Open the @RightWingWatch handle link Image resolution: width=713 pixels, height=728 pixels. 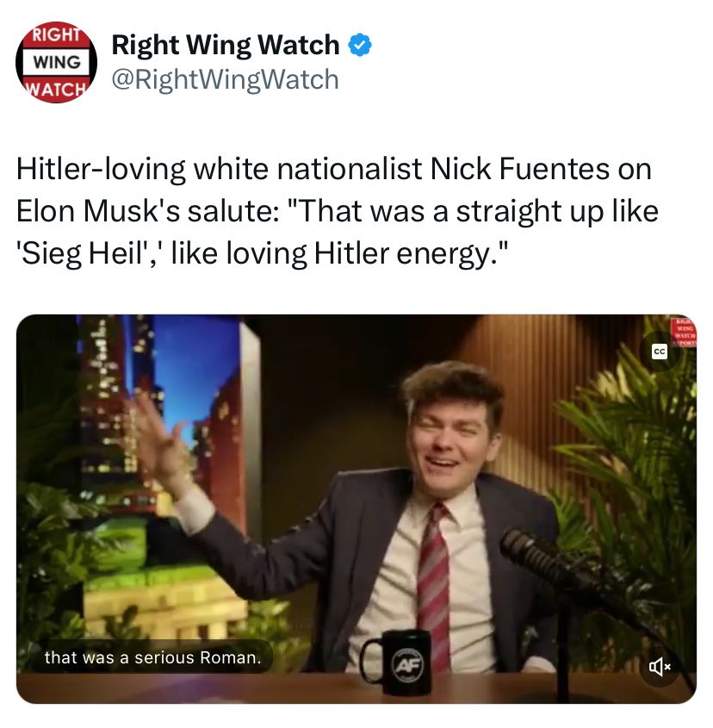[226, 79]
